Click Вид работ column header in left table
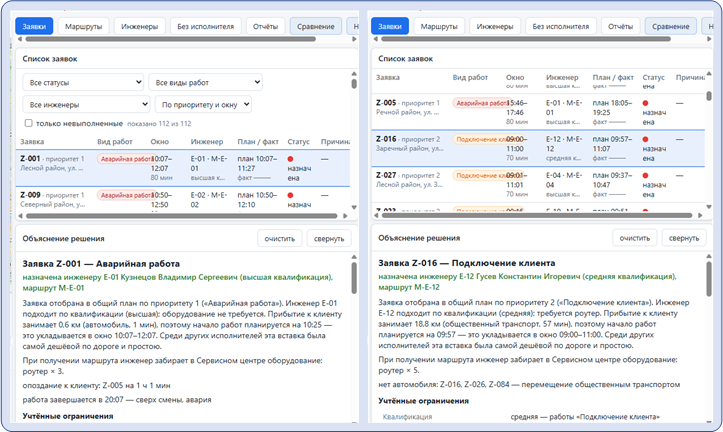 tap(114, 142)
